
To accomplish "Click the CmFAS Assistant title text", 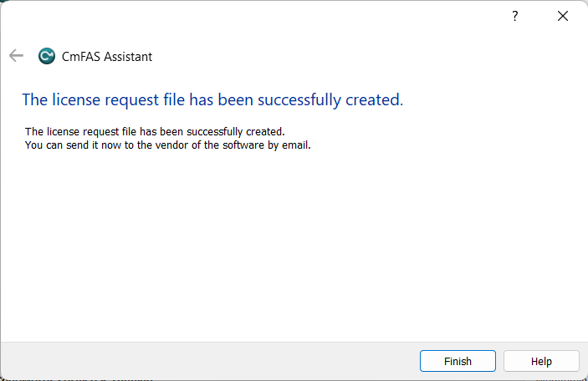I will point(107,57).
